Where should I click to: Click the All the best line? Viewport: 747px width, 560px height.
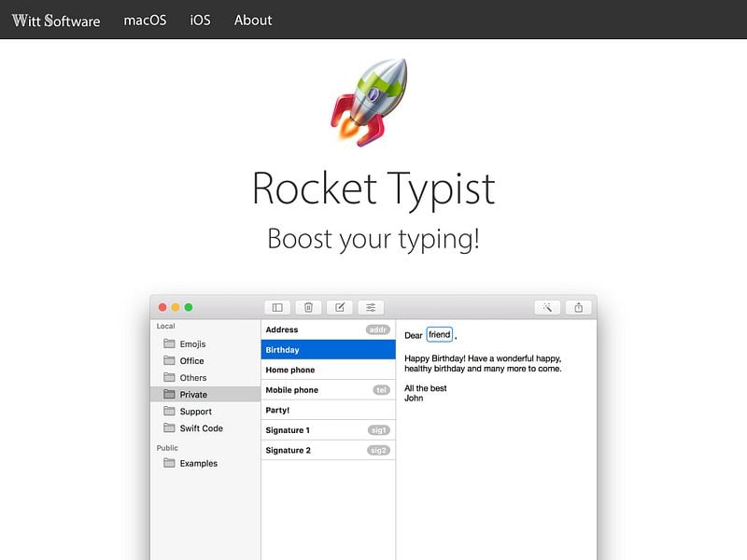coord(426,388)
